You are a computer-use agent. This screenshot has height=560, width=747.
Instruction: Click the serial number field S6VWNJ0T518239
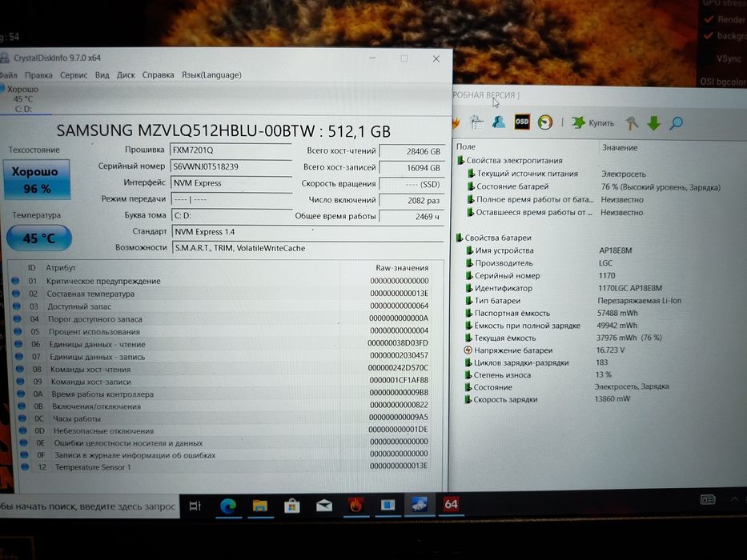pyautogui.click(x=231, y=166)
